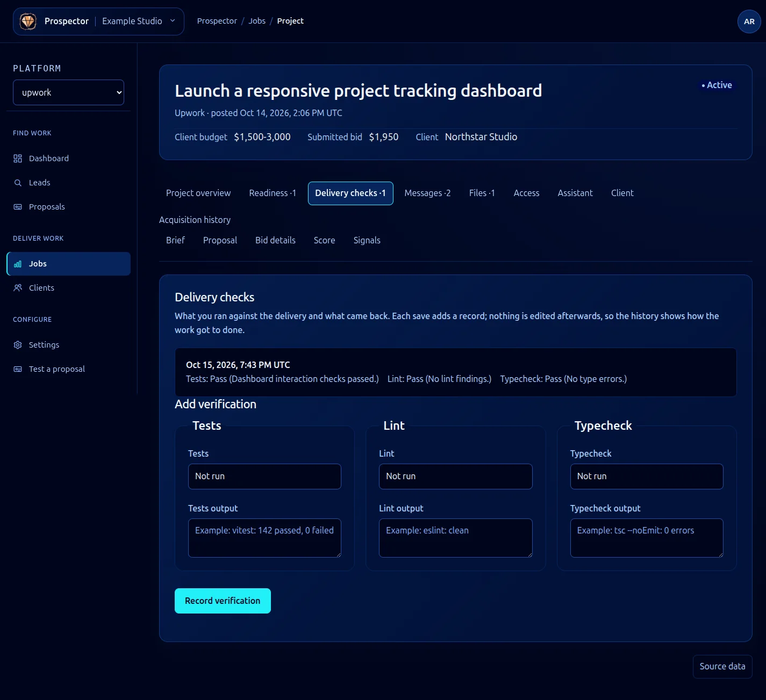Open the upwork platform dropdown
The height and width of the screenshot is (700, 766).
coord(68,92)
